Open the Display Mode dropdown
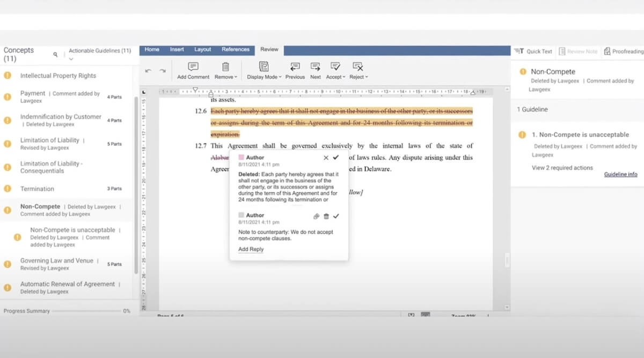The height and width of the screenshot is (358, 644). (264, 77)
